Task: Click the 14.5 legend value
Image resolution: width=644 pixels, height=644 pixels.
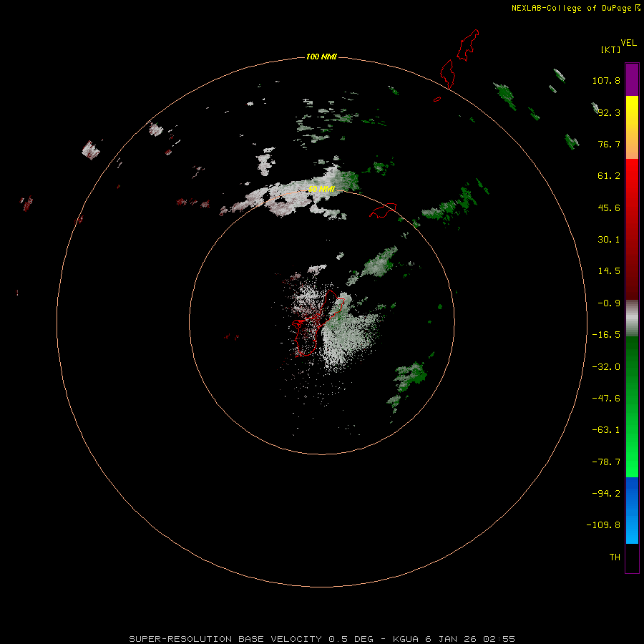Action: (x=609, y=271)
